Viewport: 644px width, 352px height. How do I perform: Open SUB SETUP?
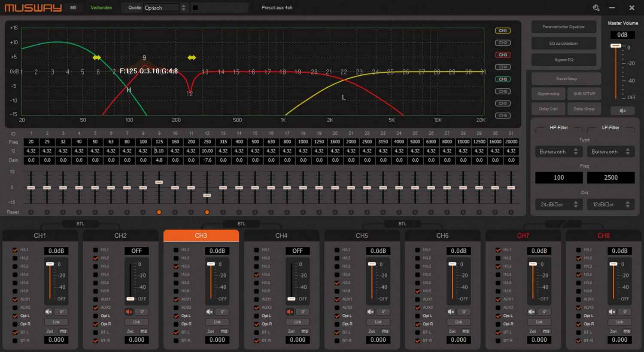click(584, 94)
